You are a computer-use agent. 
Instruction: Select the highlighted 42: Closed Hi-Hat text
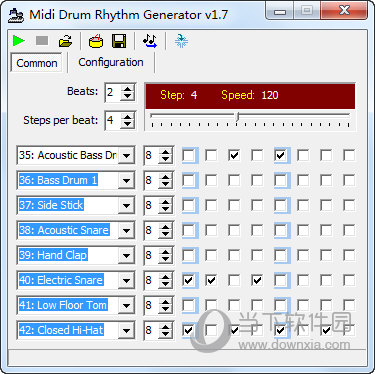pyautogui.click(x=61, y=330)
